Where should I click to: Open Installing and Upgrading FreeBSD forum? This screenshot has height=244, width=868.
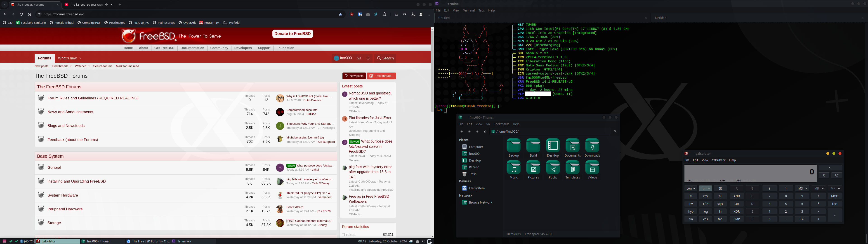pos(76,181)
